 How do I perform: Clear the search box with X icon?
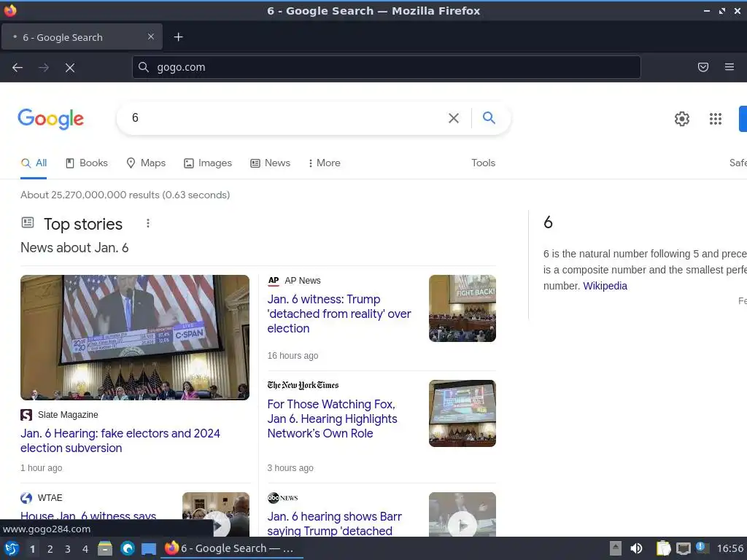point(454,118)
